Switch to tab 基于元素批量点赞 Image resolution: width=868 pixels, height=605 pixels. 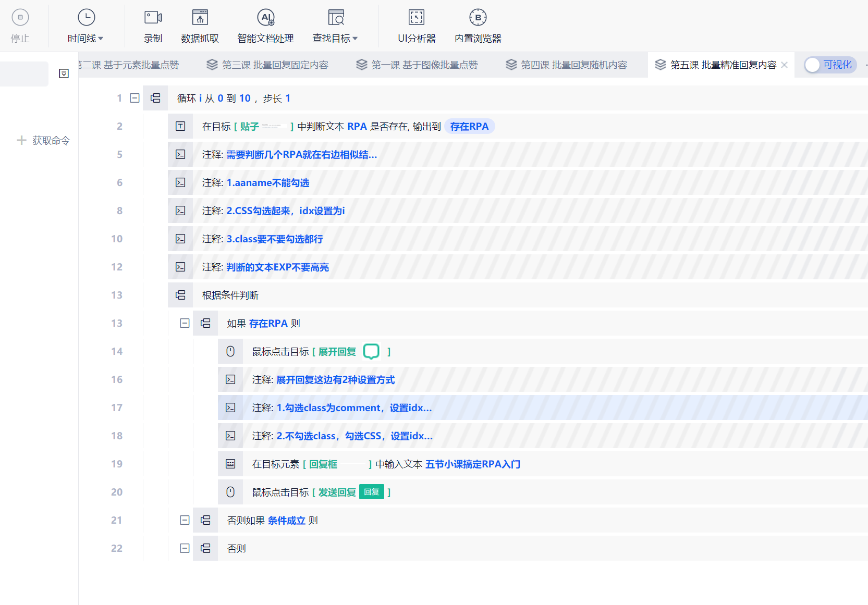pos(129,65)
